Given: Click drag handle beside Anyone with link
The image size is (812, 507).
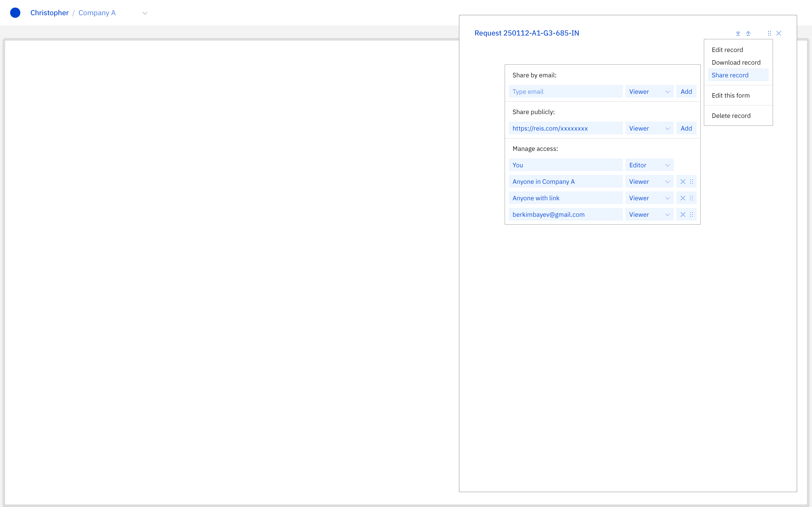Looking at the screenshot, I should coord(691,198).
